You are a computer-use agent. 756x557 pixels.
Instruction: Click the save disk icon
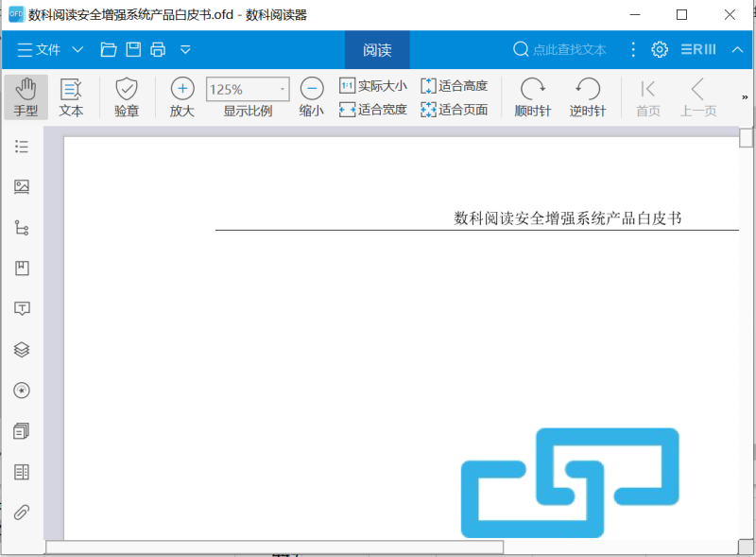coord(133,50)
